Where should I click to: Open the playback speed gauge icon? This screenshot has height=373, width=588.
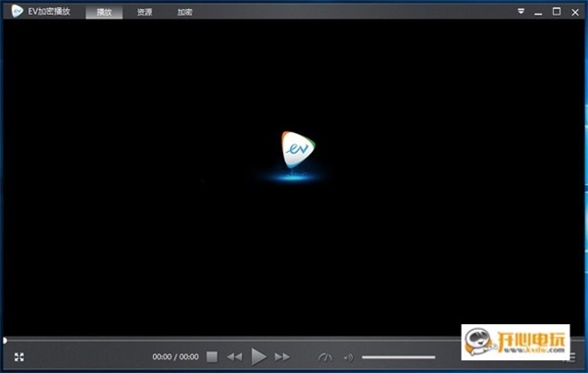325,357
